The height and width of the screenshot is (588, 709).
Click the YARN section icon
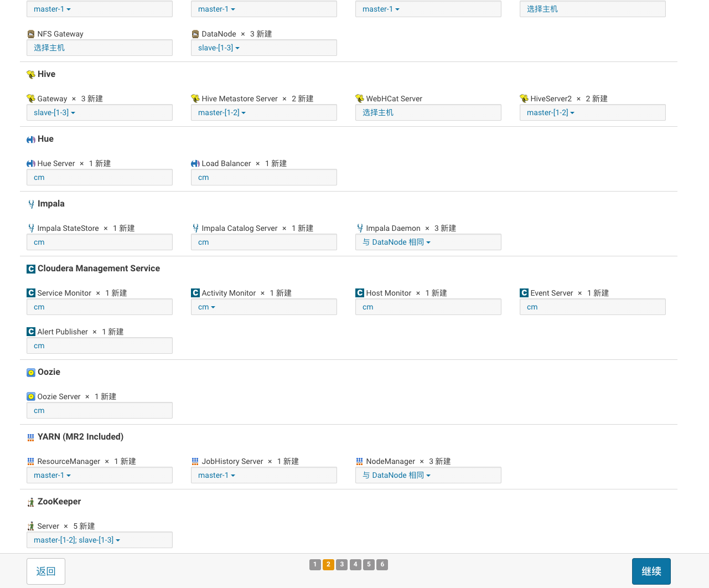point(31,437)
